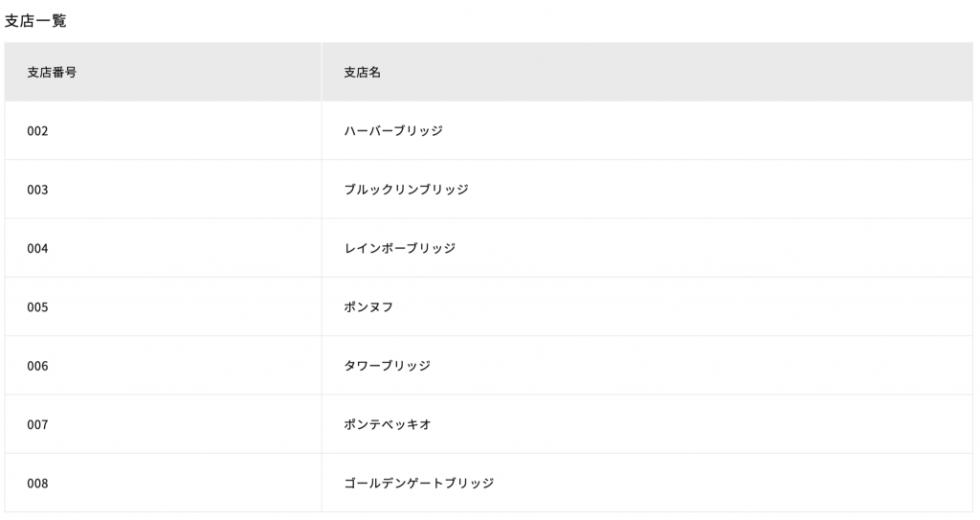
Task: Click the 支店番号 column header
Action: coord(52,73)
